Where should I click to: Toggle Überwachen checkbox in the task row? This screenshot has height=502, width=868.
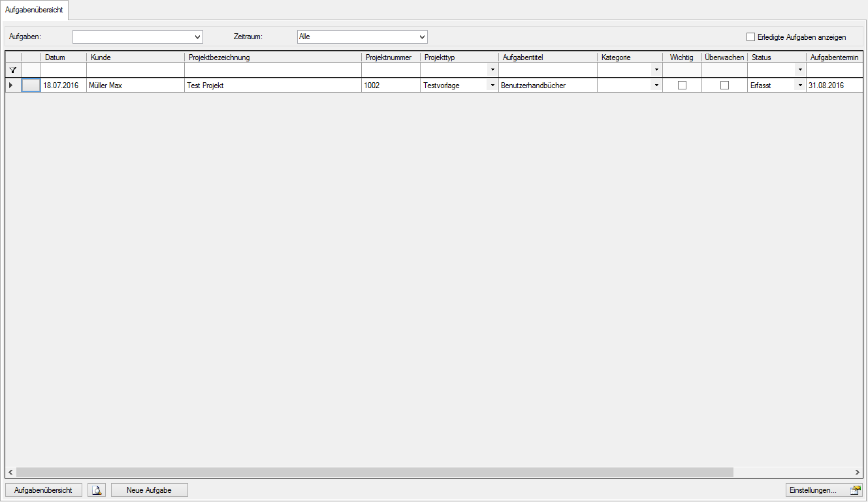click(x=724, y=86)
